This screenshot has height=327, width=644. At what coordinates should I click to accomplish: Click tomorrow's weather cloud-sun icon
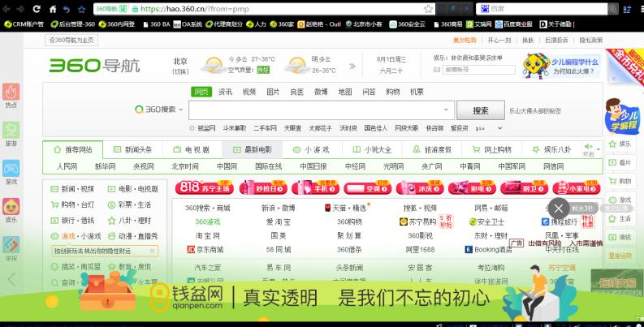point(296,65)
